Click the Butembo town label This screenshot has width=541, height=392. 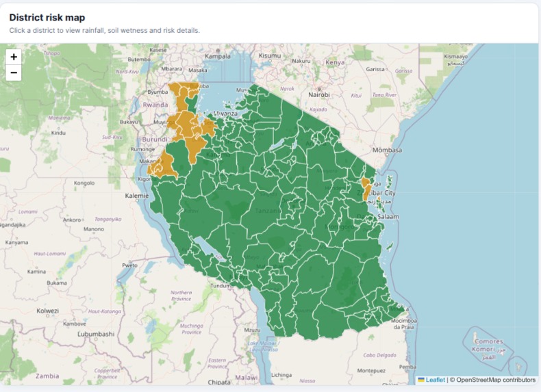click(x=139, y=60)
